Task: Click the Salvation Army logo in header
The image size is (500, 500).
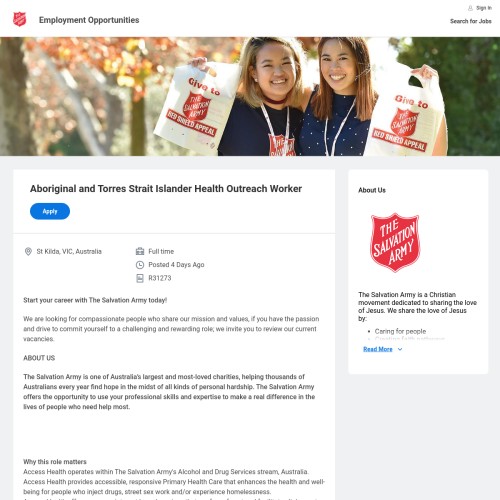Action: (x=19, y=19)
